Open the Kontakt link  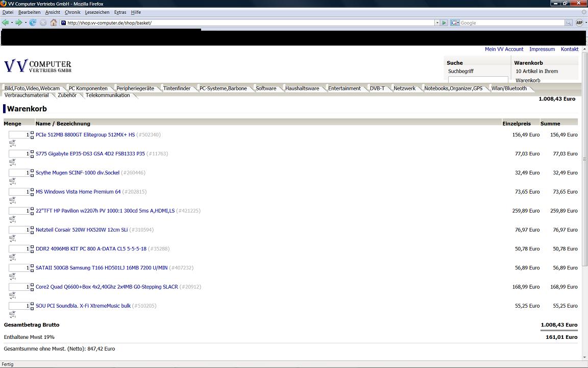(569, 49)
